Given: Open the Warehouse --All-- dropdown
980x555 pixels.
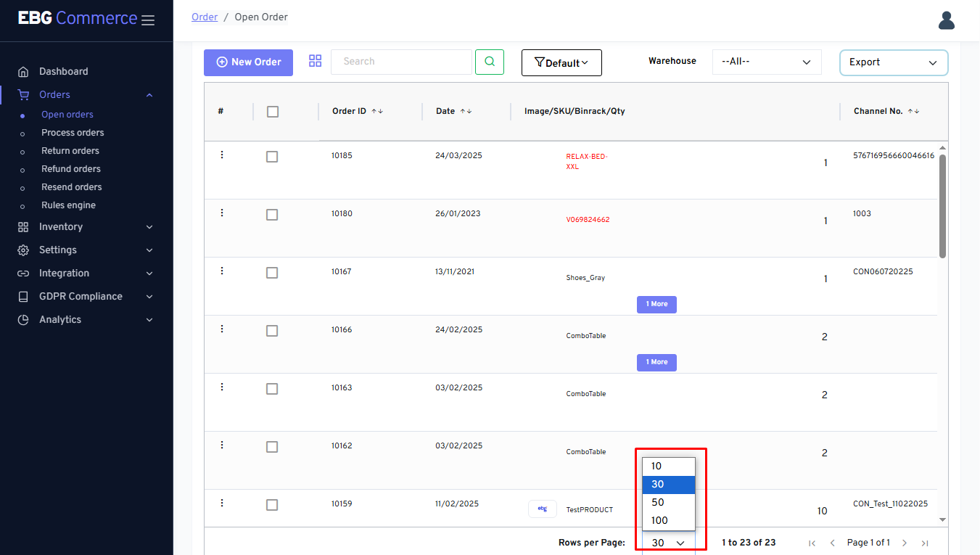Looking at the screenshot, I should click(x=766, y=62).
